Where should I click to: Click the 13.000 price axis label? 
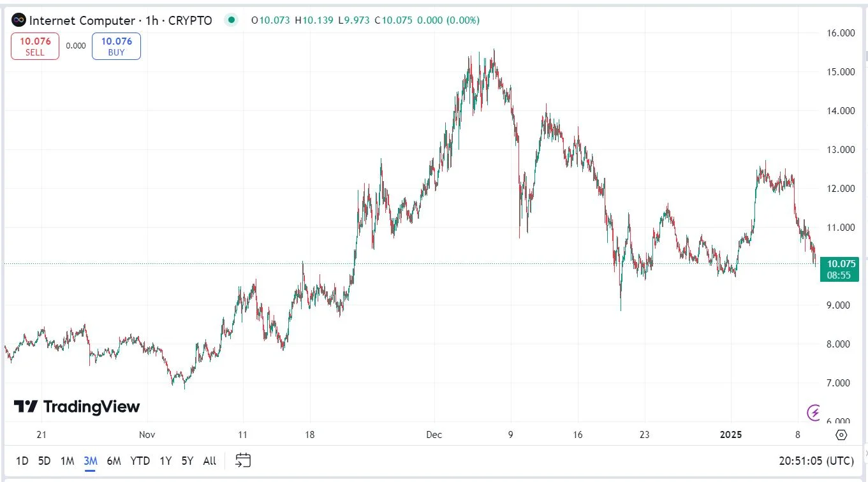[x=841, y=150]
